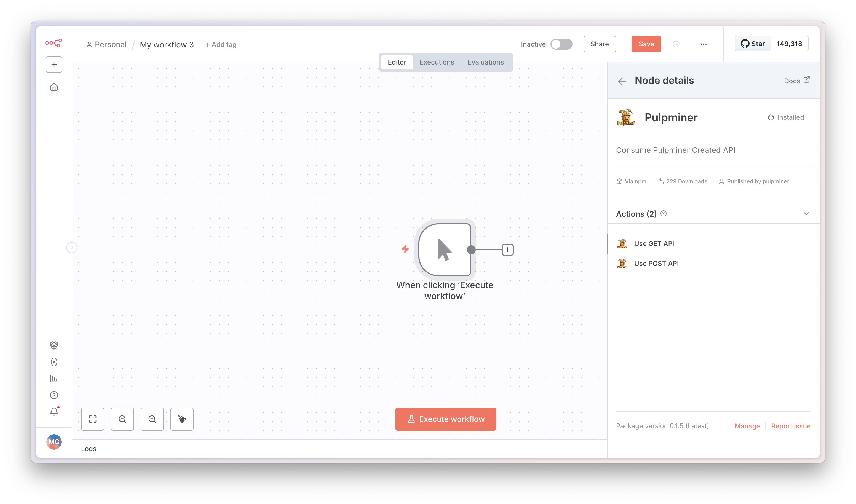The width and height of the screenshot is (856, 504).
Task: Open the notifications bell icon
Action: point(54,412)
